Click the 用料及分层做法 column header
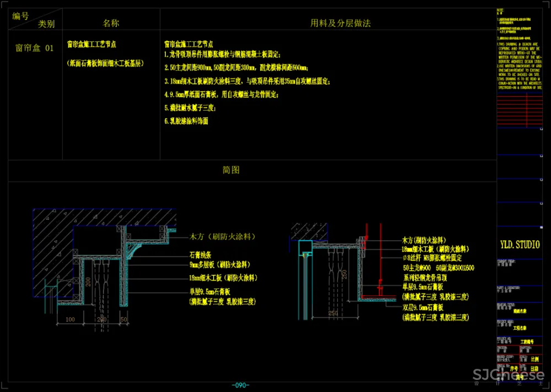Image resolution: width=551 pixels, height=392 pixels. pos(340,23)
